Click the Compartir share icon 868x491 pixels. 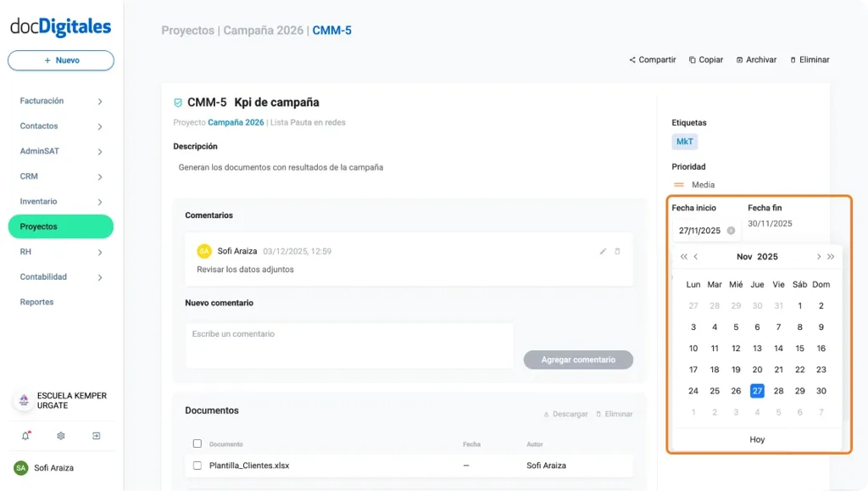(x=632, y=59)
